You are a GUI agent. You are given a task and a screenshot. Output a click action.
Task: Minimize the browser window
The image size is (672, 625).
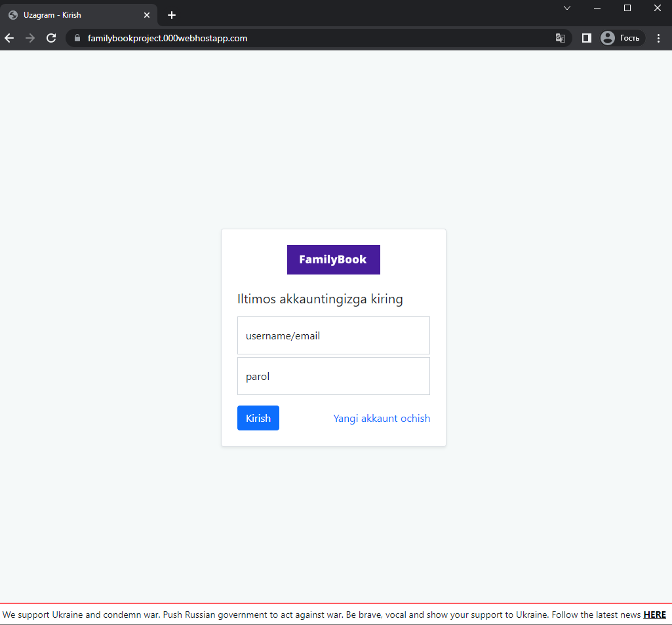point(597,8)
